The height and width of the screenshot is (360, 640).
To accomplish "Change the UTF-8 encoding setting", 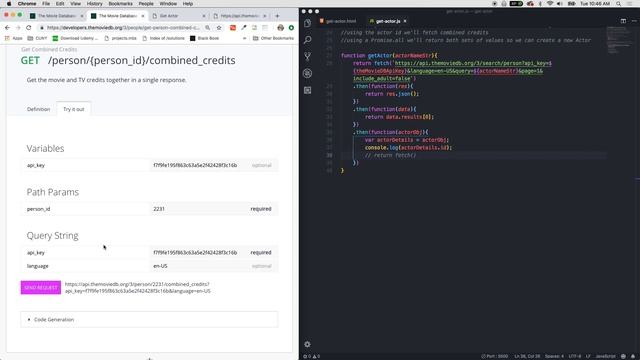I will pyautogui.click(x=575, y=356).
